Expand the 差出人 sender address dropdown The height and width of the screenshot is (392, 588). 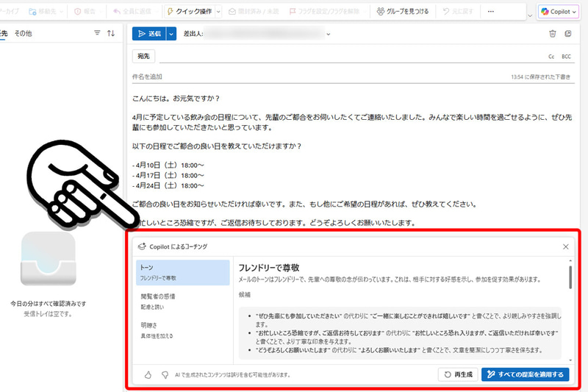point(329,34)
